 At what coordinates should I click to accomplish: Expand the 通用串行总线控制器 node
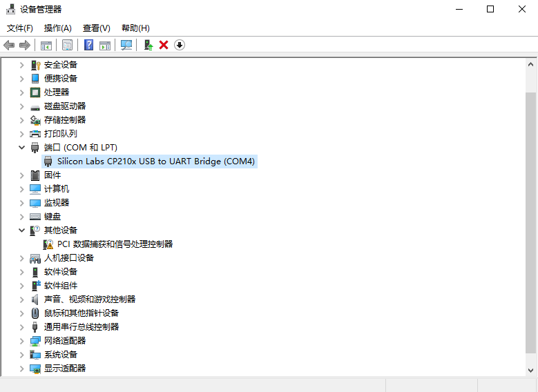pyautogui.click(x=21, y=327)
